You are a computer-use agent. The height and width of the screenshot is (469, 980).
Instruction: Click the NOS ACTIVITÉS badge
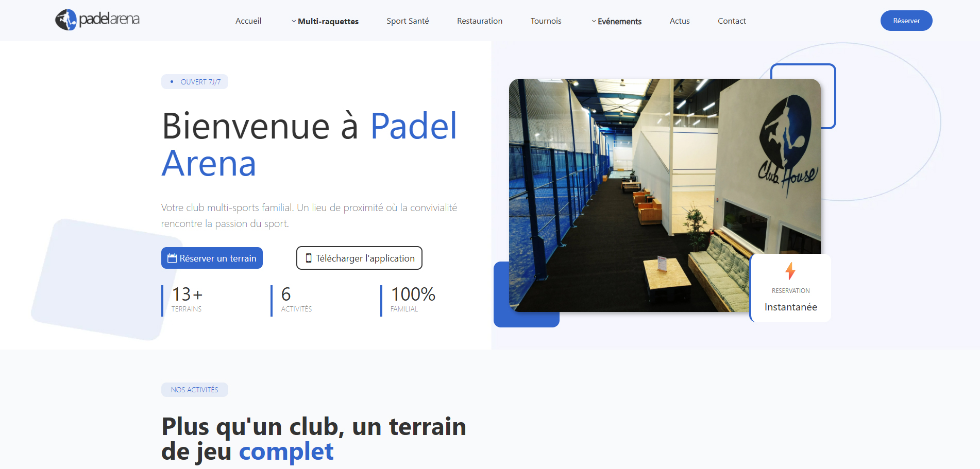(x=195, y=390)
